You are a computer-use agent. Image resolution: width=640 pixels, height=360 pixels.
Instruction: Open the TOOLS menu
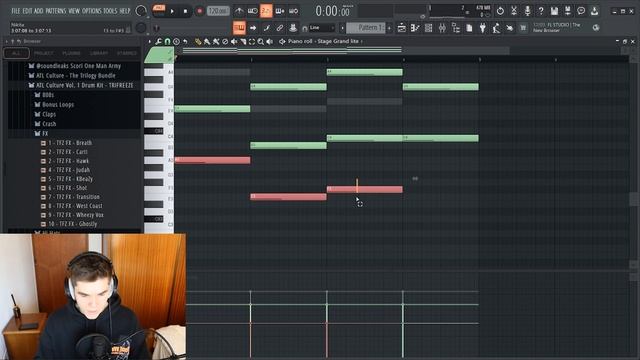[110, 11]
